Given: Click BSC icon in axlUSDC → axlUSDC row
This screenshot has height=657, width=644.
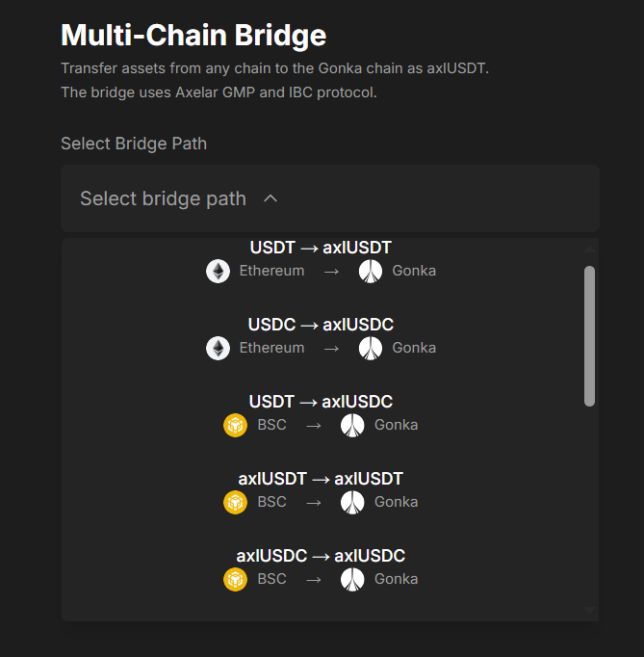Looking at the screenshot, I should [236, 579].
